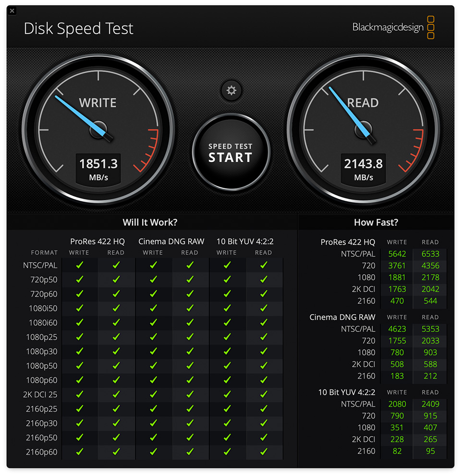The width and height of the screenshot is (461, 476).
Task: Click the Cinema DNG RAW read checkmark for 1080p30
Action: pos(190,351)
